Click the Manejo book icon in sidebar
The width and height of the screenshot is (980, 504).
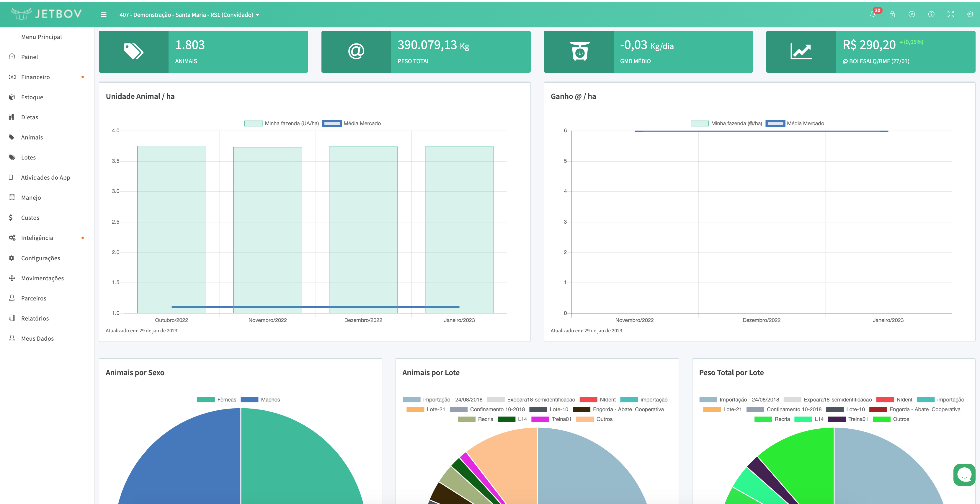12,197
